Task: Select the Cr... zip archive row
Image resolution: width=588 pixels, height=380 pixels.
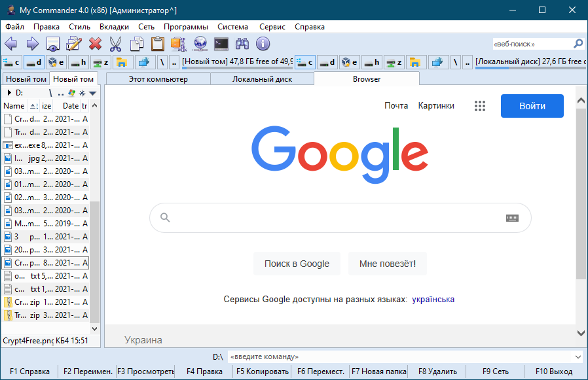Action: (x=45, y=302)
